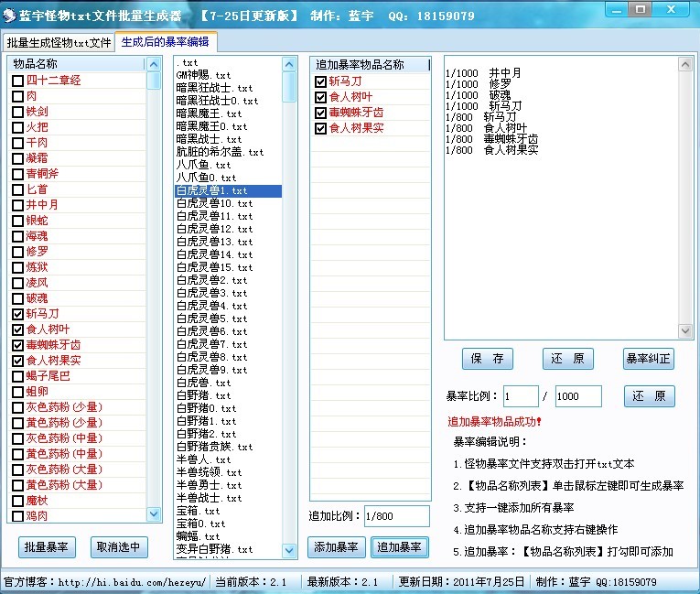The width and height of the screenshot is (700, 594).
Task: Enable the 灰色药粉(少量) checkbox
Action: pos(18,407)
